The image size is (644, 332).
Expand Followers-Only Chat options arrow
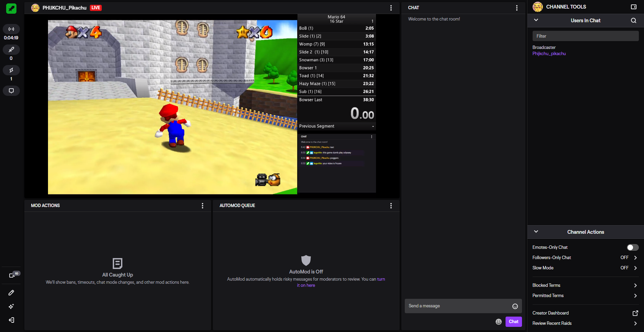(x=635, y=258)
